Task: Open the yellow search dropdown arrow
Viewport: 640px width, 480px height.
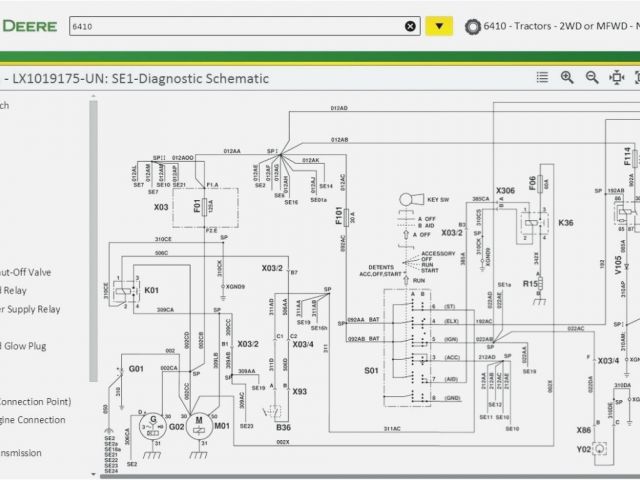Action: click(439, 27)
